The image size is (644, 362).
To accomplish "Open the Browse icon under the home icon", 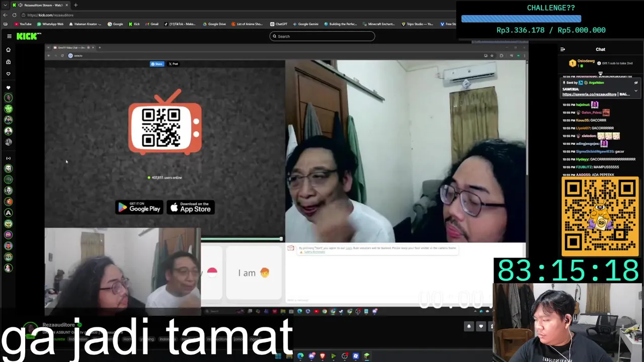I will point(8,62).
